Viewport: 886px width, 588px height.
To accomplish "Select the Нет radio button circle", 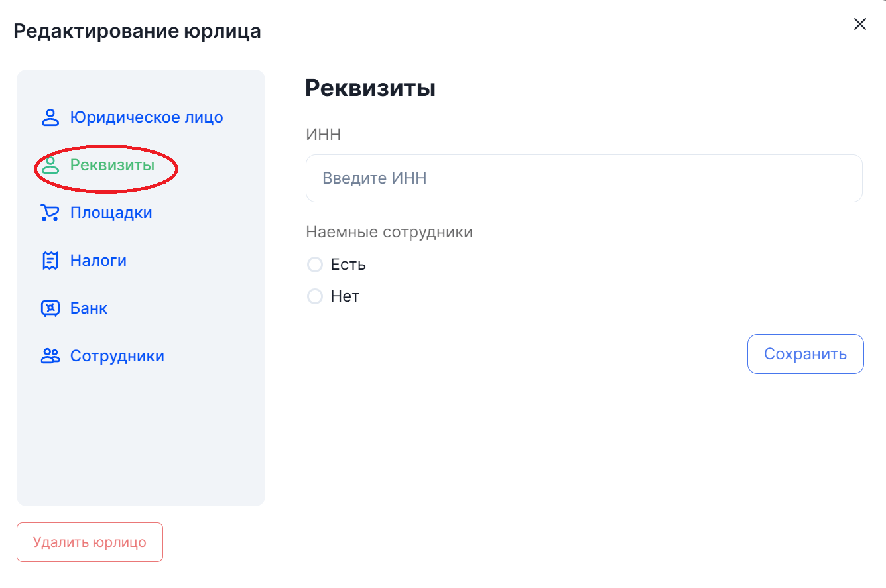I will [314, 296].
